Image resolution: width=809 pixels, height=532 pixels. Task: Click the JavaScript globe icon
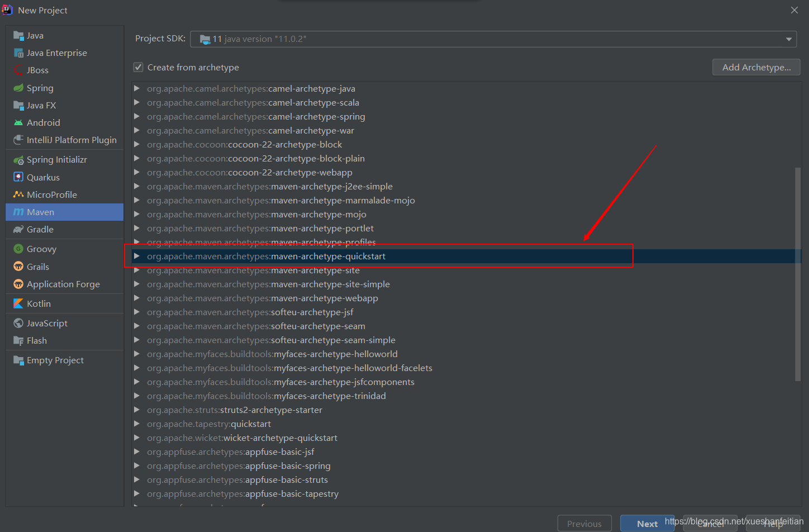click(18, 324)
